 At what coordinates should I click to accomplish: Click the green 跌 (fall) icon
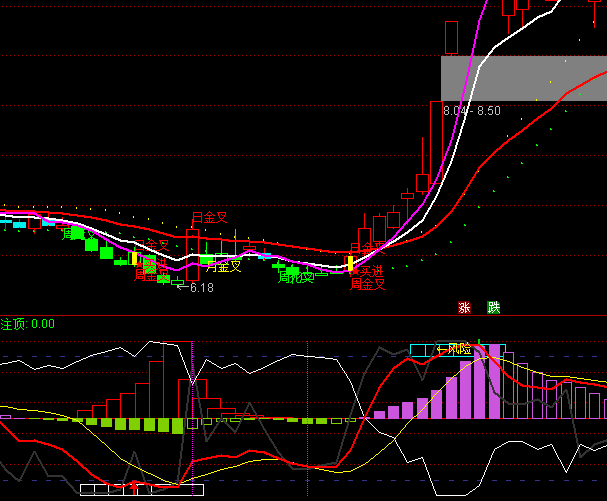(492, 308)
